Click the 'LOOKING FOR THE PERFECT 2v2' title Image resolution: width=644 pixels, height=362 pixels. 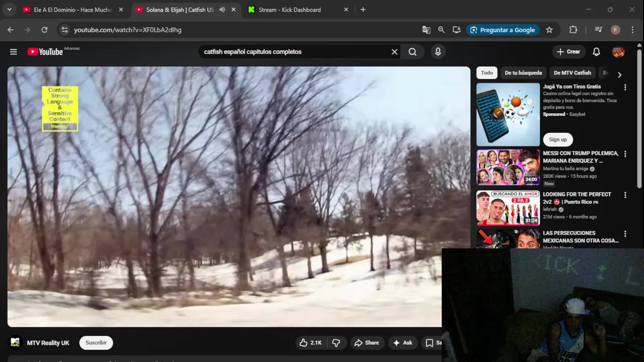(x=577, y=198)
